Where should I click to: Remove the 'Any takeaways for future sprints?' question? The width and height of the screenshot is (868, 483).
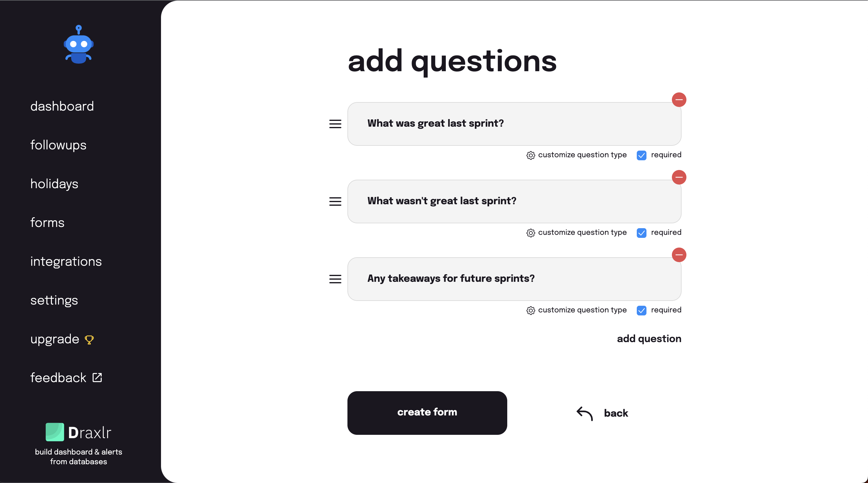pyautogui.click(x=679, y=255)
